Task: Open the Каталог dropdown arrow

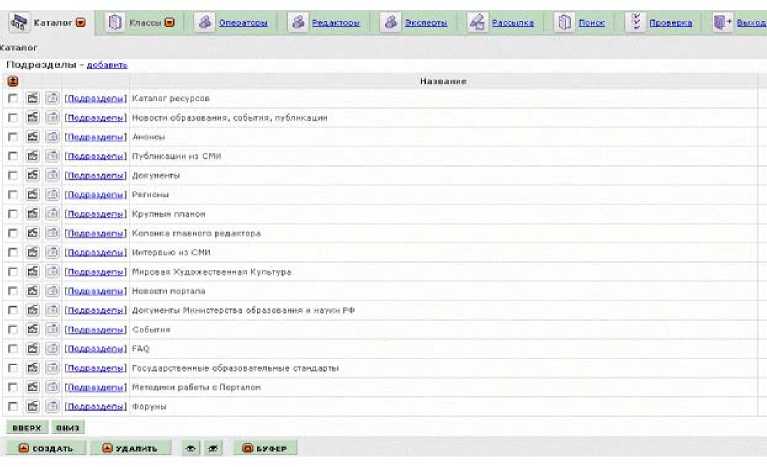Action: pos(81,22)
